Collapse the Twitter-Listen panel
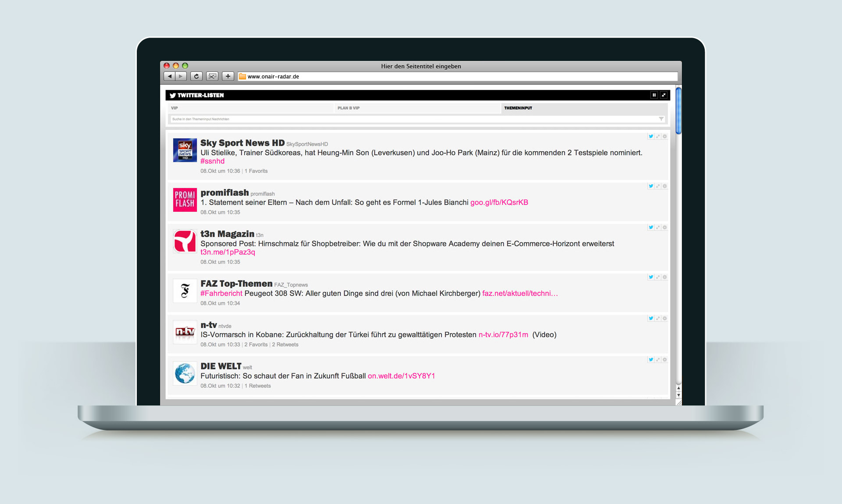The height and width of the screenshot is (504, 842). coord(664,95)
